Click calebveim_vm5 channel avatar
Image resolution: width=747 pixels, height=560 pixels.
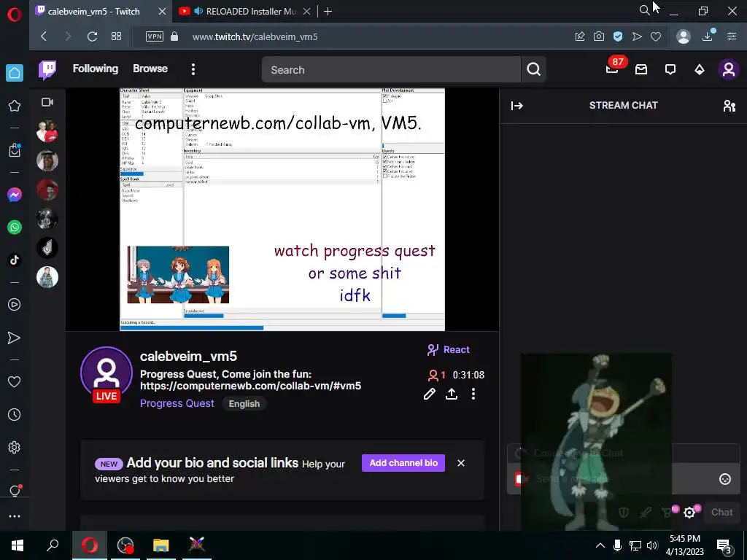tap(107, 373)
